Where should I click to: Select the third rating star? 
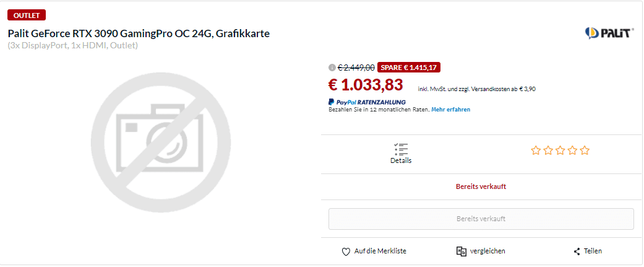(x=560, y=151)
